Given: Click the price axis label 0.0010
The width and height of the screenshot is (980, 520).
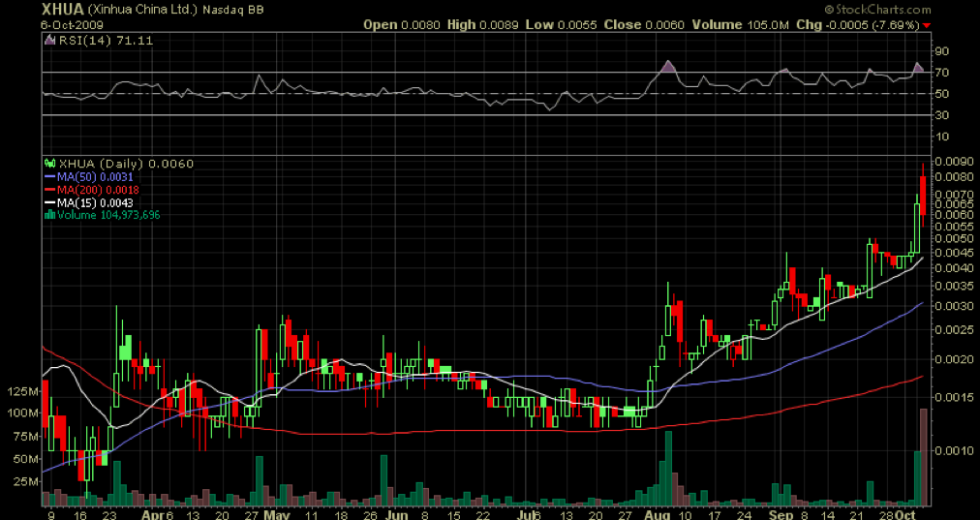Looking at the screenshot, I should (x=953, y=450).
